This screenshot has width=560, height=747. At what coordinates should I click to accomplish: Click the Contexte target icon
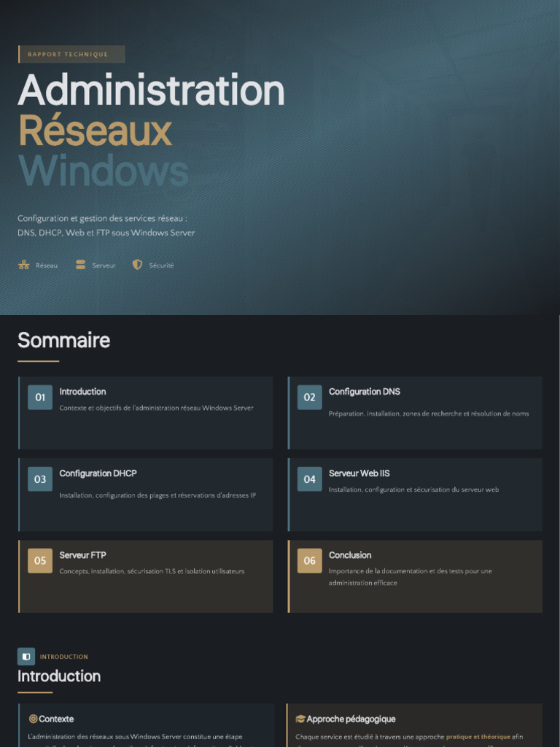[x=33, y=719]
